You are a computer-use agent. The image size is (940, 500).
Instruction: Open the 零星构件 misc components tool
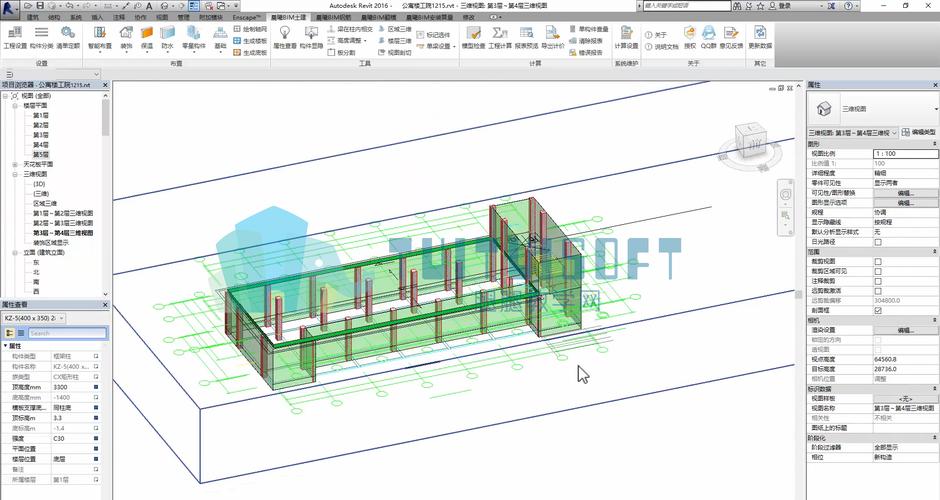pos(193,38)
